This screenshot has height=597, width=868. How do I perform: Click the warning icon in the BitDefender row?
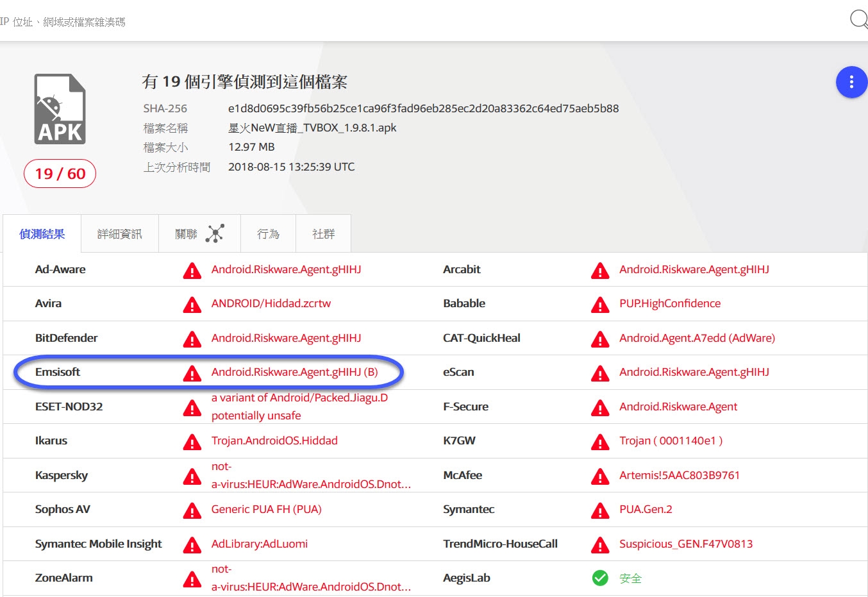click(192, 339)
